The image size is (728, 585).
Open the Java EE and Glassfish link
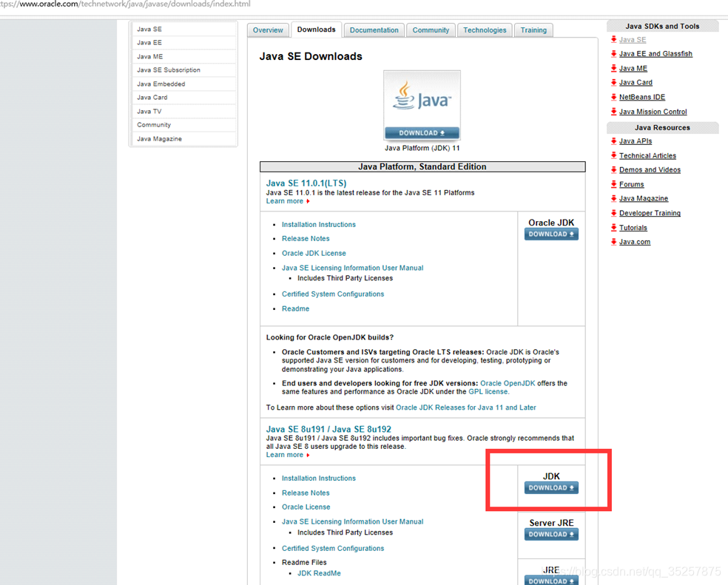pos(655,54)
